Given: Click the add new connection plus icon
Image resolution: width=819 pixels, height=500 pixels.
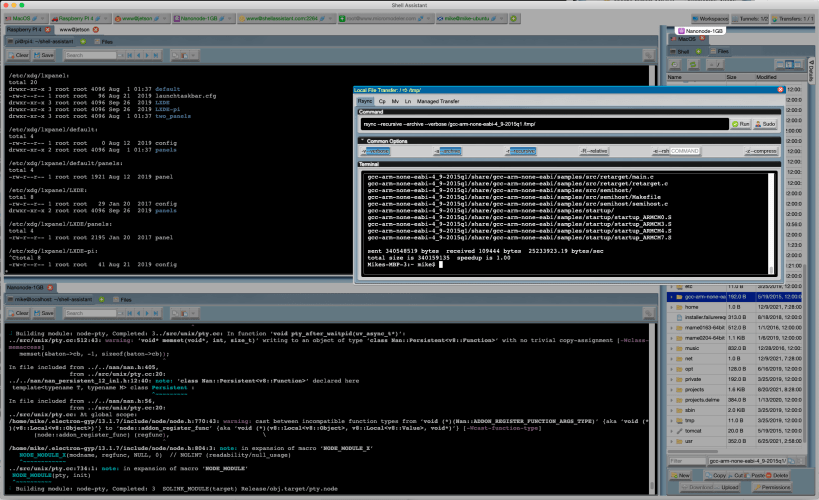Looking at the screenshot, I should [513, 19].
